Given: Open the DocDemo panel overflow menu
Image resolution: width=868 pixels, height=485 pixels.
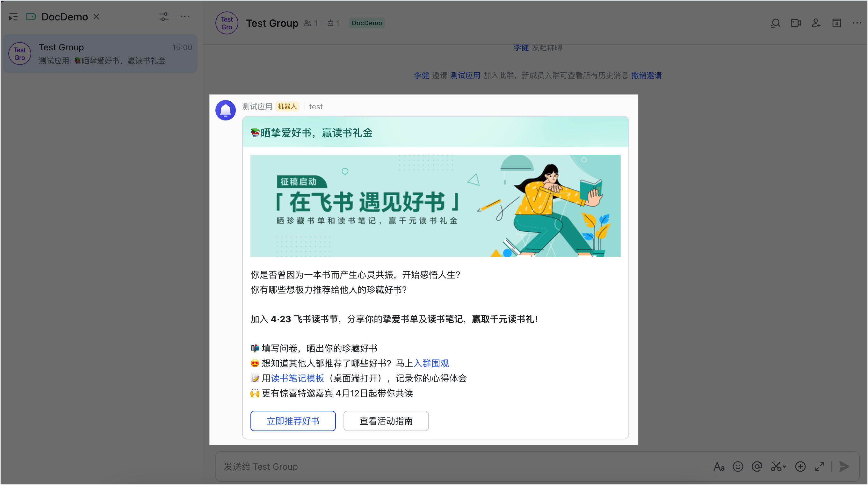Looking at the screenshot, I should (185, 17).
